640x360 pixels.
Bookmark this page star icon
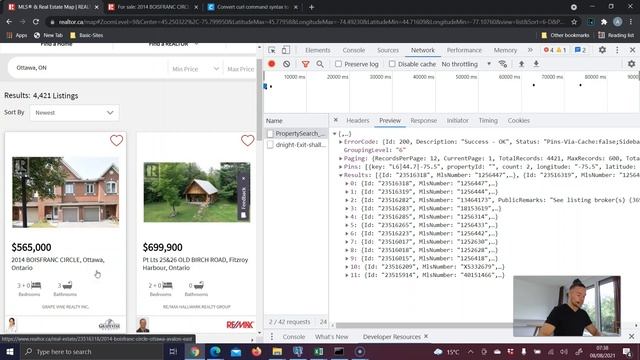(x=574, y=22)
